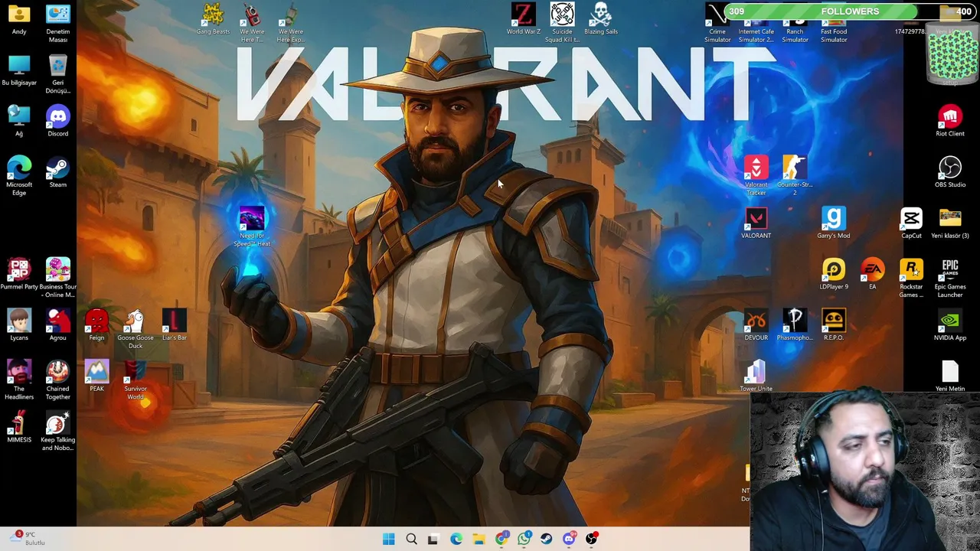Select the Pummel Party desktop icon
The width and height of the screenshot is (980, 551).
coord(19,274)
